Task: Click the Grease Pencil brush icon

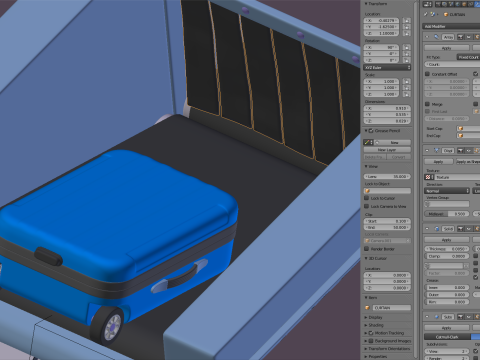Action: pos(368,142)
